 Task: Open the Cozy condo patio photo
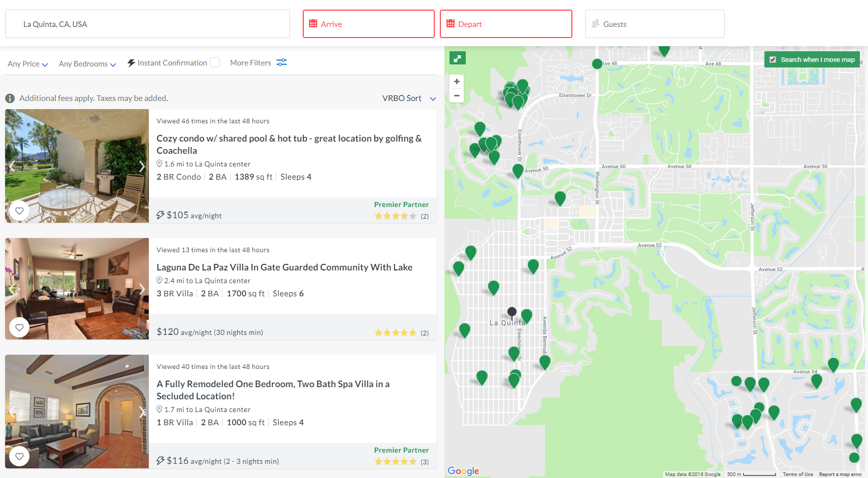tap(77, 166)
